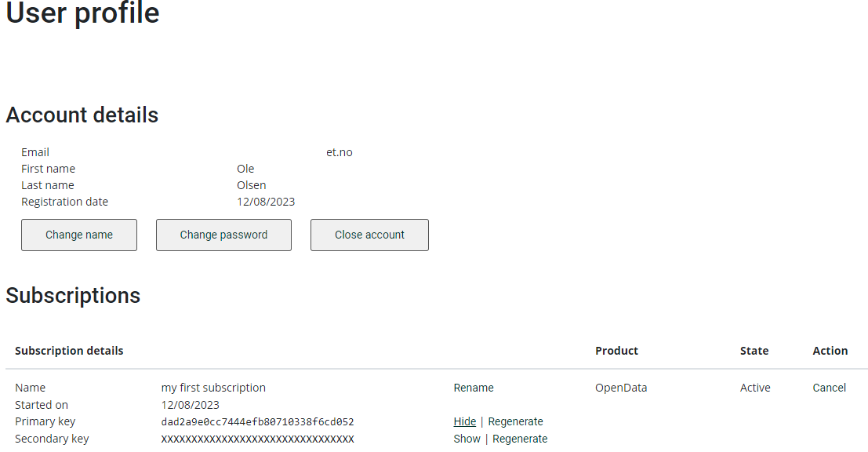The image size is (868, 452).
Task: Select the 'my first subscription' name text
Action: tap(213, 388)
